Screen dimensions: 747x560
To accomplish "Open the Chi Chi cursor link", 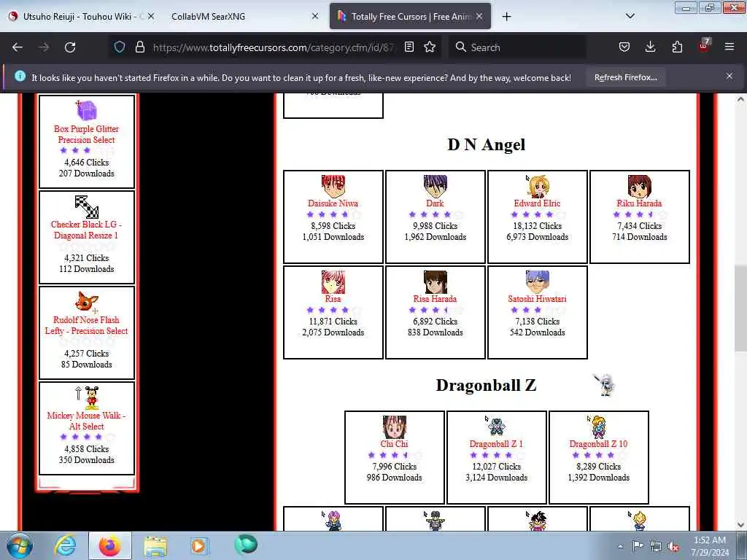I will (394, 444).
